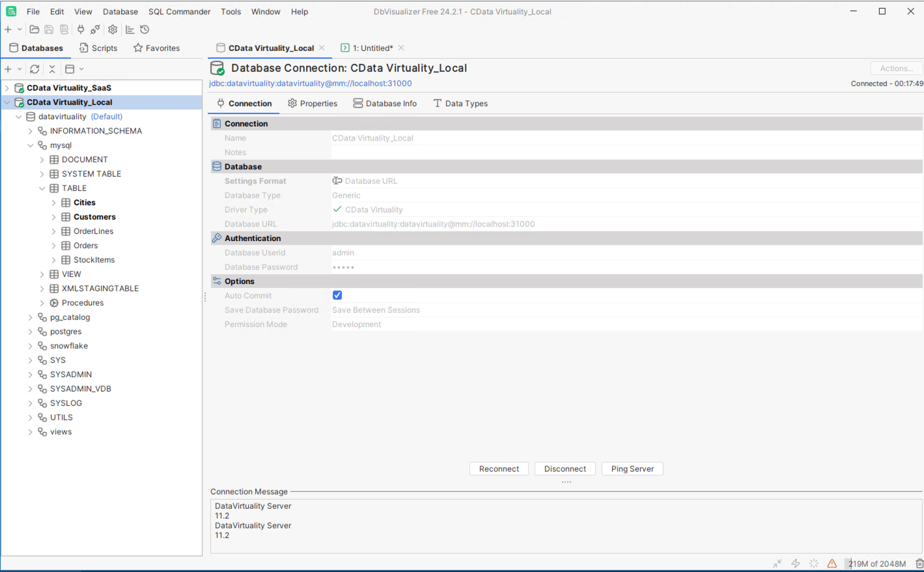Switch to the Database Info tab

385,104
